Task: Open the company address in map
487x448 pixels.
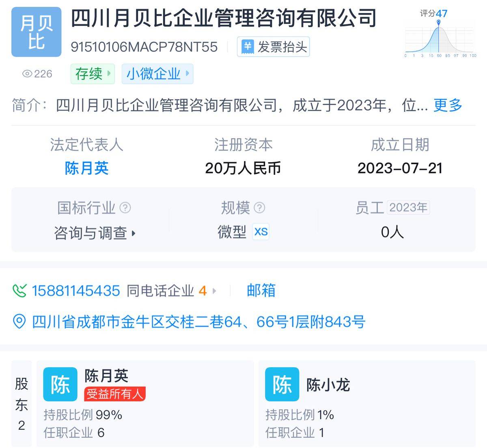Action: coord(198,322)
